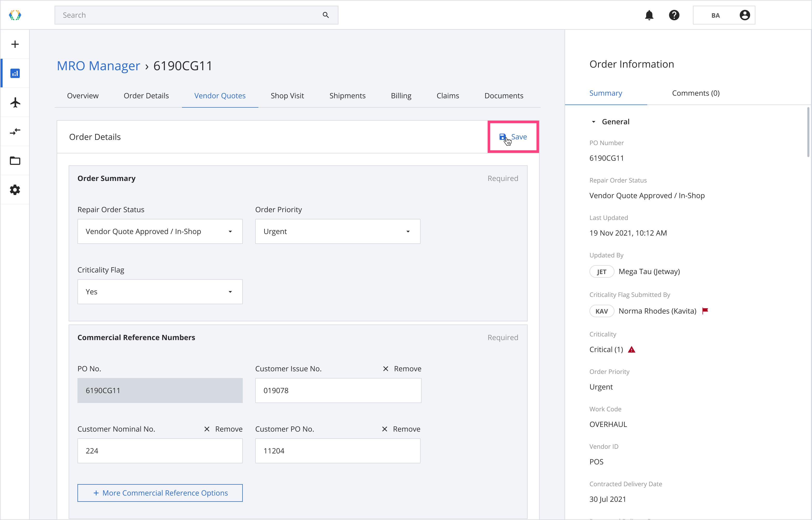Open the notifications bell
Viewport: 812px width, 520px height.
[649, 15]
